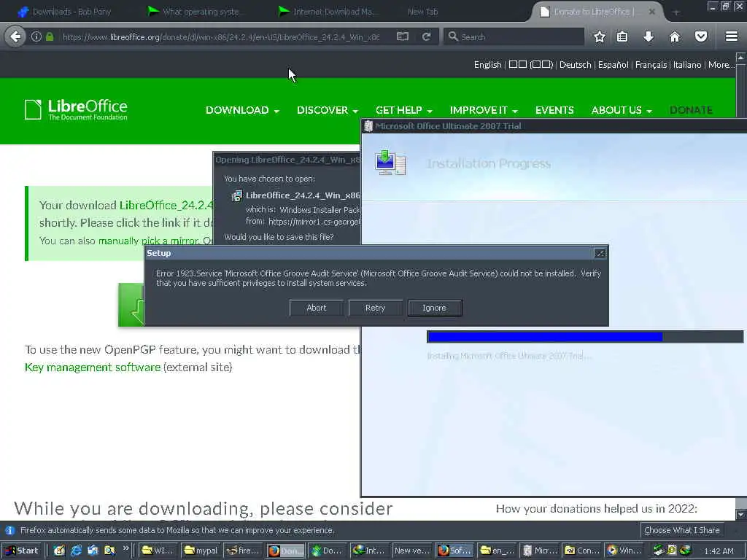
Task: Open site information icon in address bar
Action: [36, 36]
